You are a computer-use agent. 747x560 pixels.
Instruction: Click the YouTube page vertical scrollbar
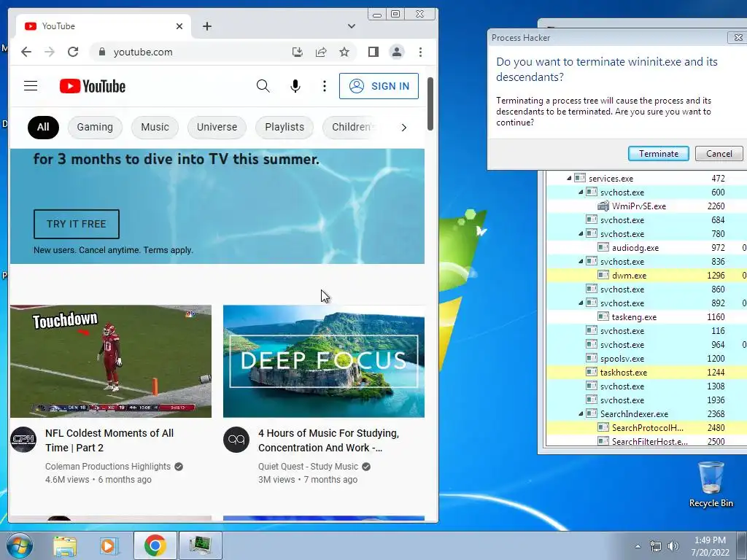[x=430, y=104]
